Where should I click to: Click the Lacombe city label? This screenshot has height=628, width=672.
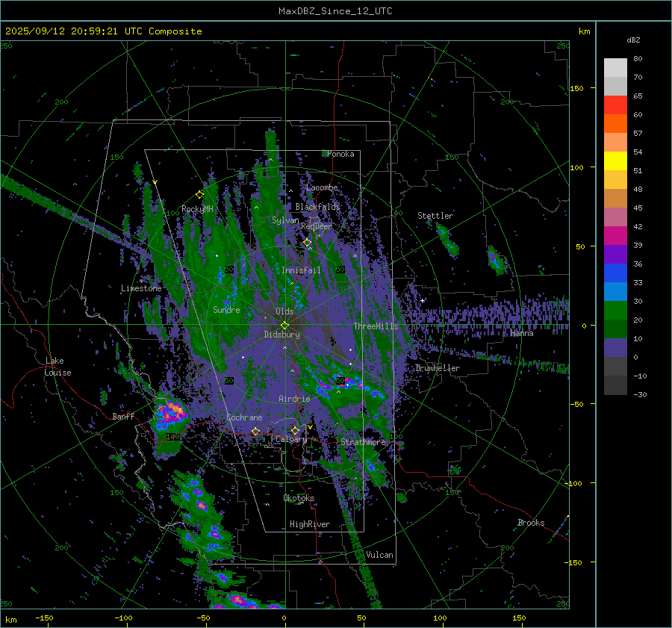(x=322, y=187)
